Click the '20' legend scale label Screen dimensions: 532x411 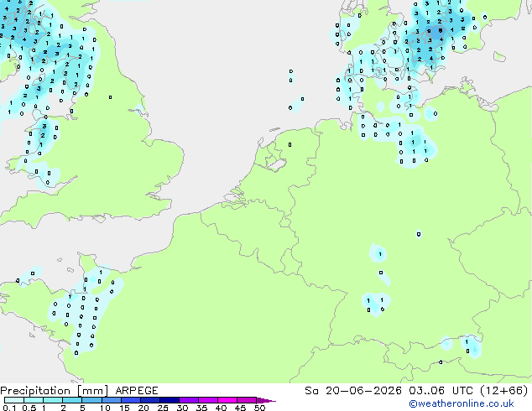[x=143, y=408]
